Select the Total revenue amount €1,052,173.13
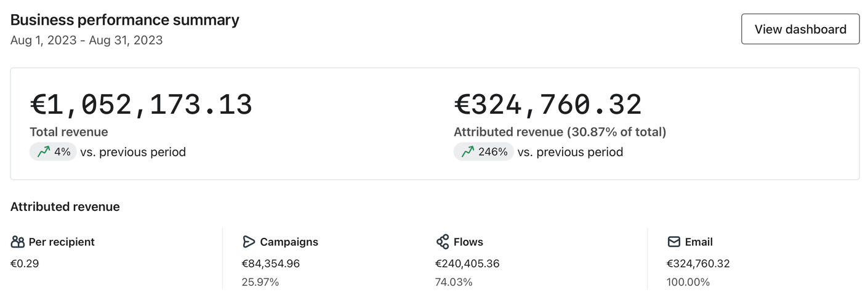Screen dimensions: 868x300 click(141, 105)
